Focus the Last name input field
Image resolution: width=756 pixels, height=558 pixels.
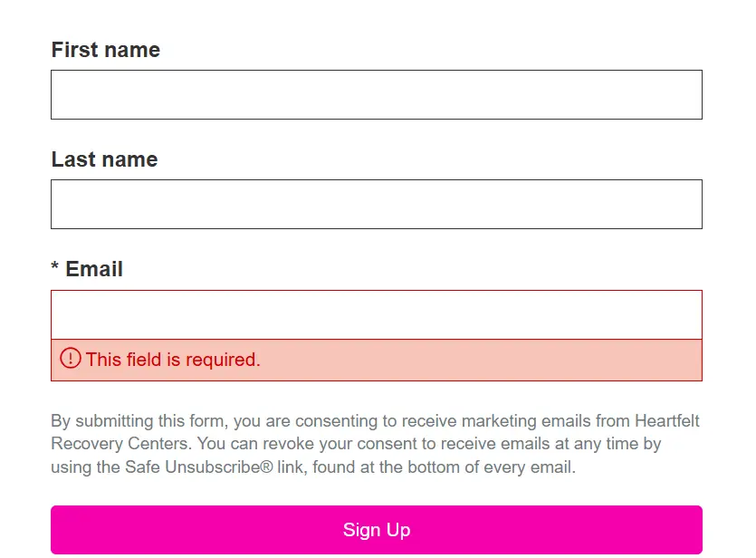377,204
